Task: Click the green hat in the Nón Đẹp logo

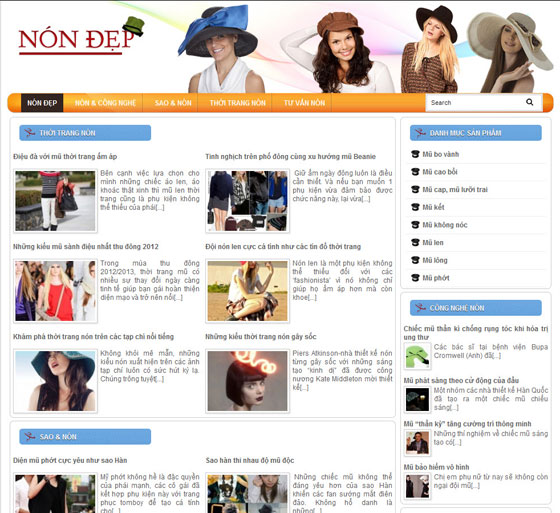Action: (134, 26)
